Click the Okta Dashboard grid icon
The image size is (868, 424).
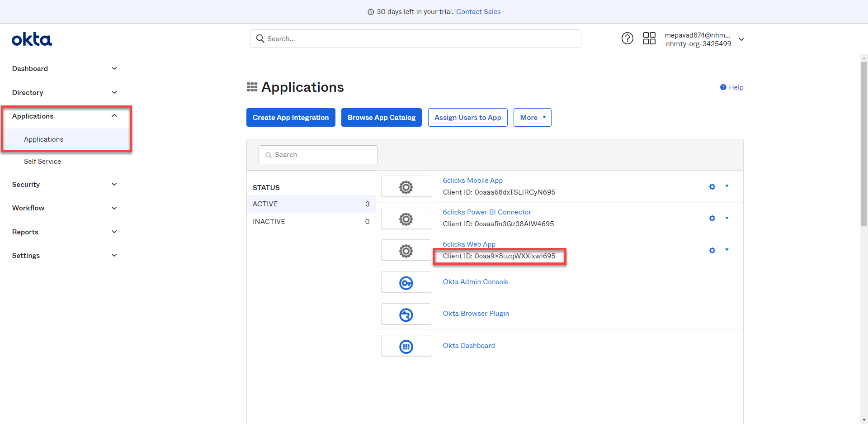pyautogui.click(x=406, y=347)
